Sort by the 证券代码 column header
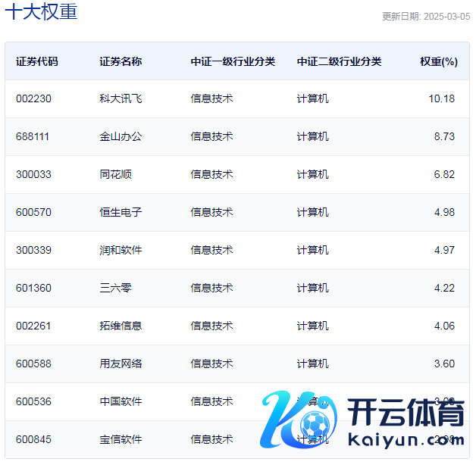 [36, 61]
